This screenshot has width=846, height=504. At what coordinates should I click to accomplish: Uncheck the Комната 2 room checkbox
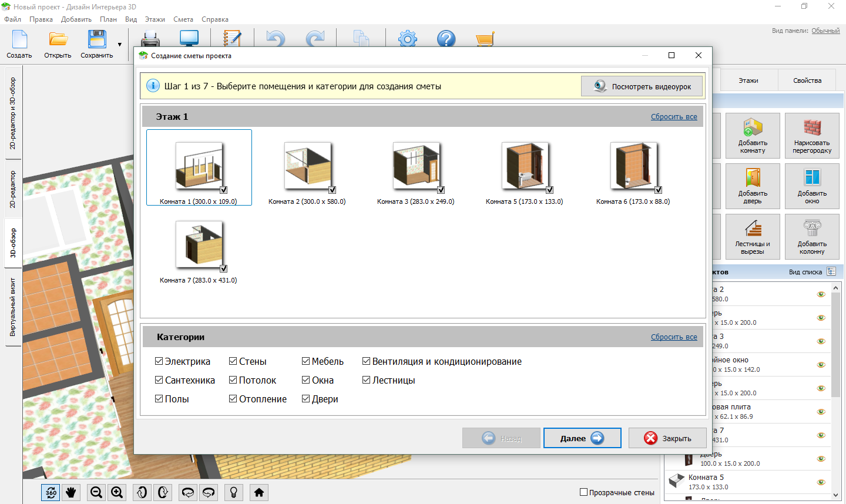click(333, 190)
